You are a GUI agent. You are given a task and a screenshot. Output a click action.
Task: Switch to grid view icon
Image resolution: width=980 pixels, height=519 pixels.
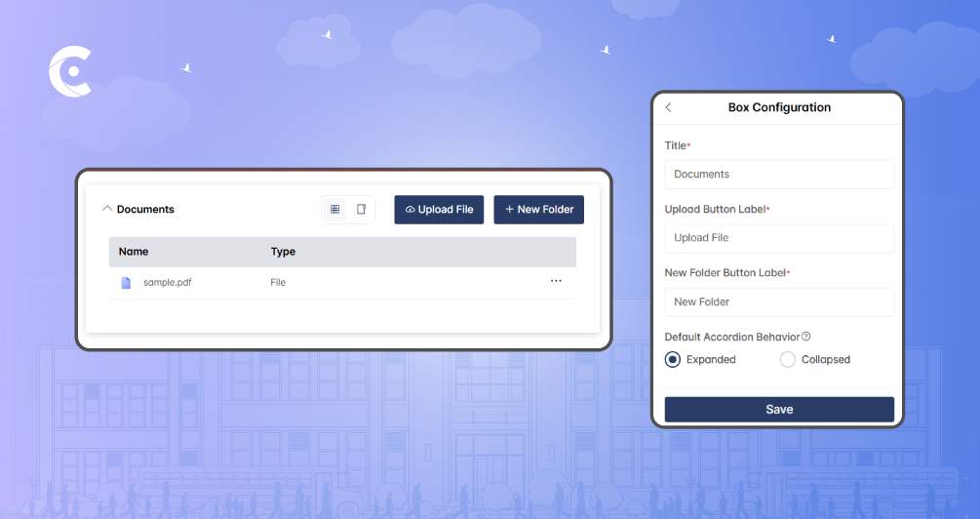point(334,210)
